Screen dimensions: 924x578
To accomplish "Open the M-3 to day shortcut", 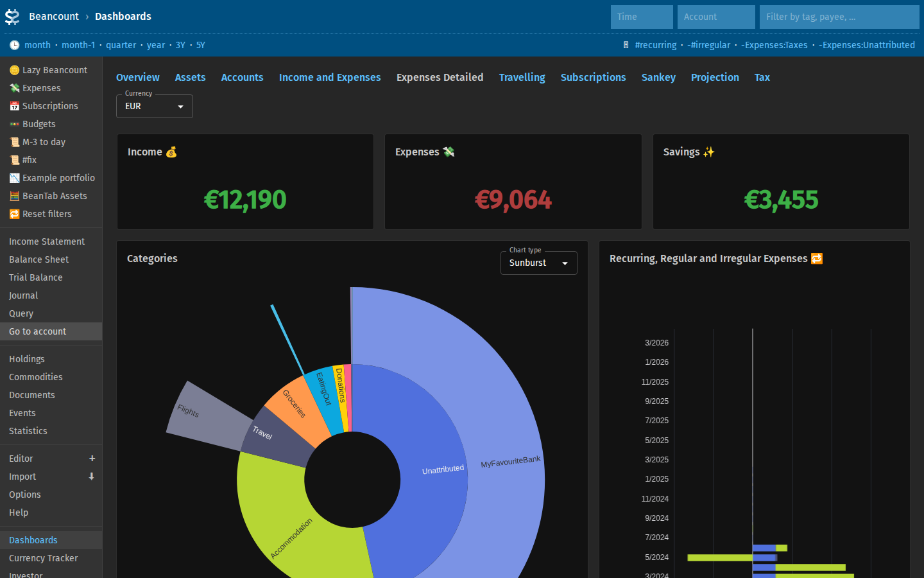I will point(51,142).
